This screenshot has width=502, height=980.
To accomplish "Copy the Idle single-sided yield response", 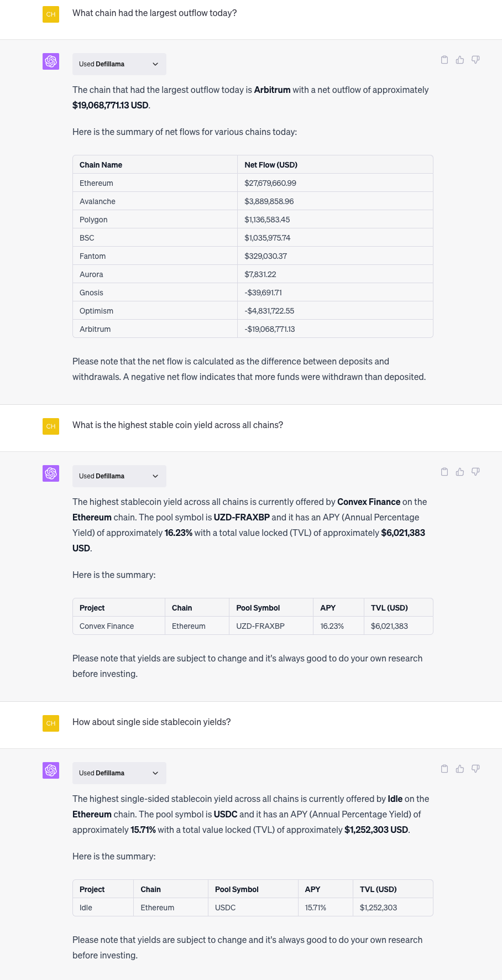I will (445, 769).
